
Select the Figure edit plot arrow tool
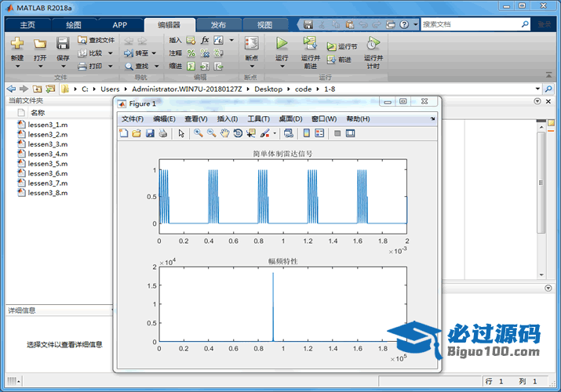181,133
